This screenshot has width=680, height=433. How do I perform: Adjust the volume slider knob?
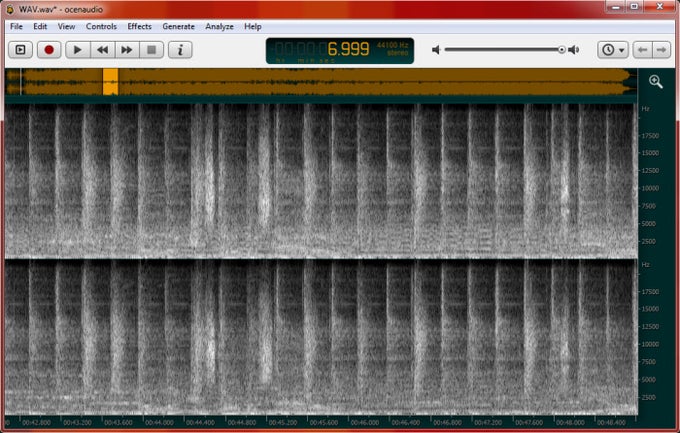(562, 50)
